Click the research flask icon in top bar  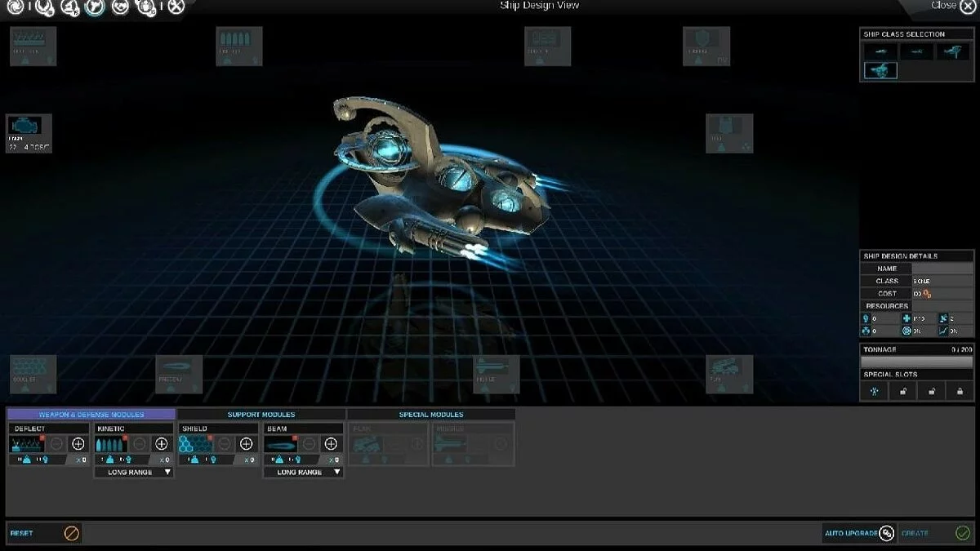pyautogui.click(x=70, y=7)
